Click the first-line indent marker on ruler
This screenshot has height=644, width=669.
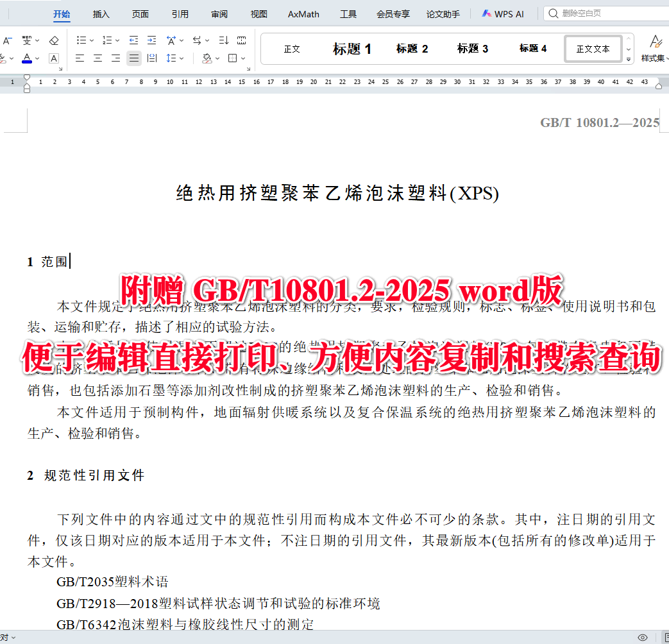[27, 77]
